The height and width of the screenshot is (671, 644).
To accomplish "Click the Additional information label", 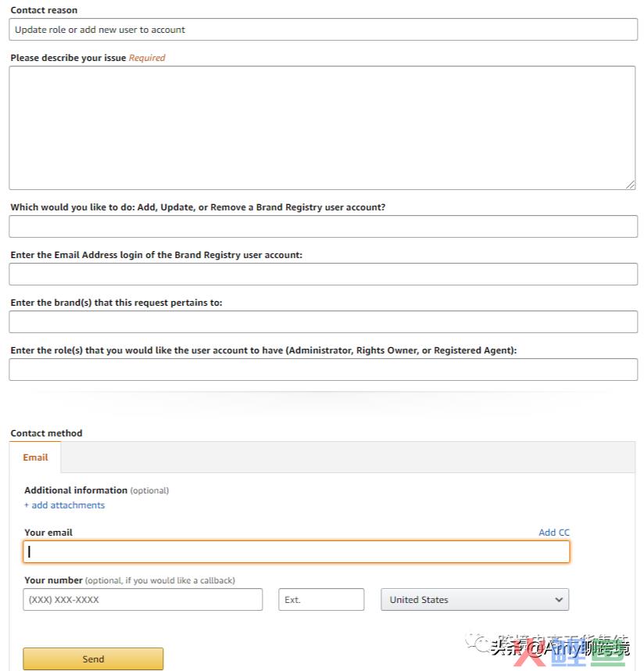I will 76,490.
